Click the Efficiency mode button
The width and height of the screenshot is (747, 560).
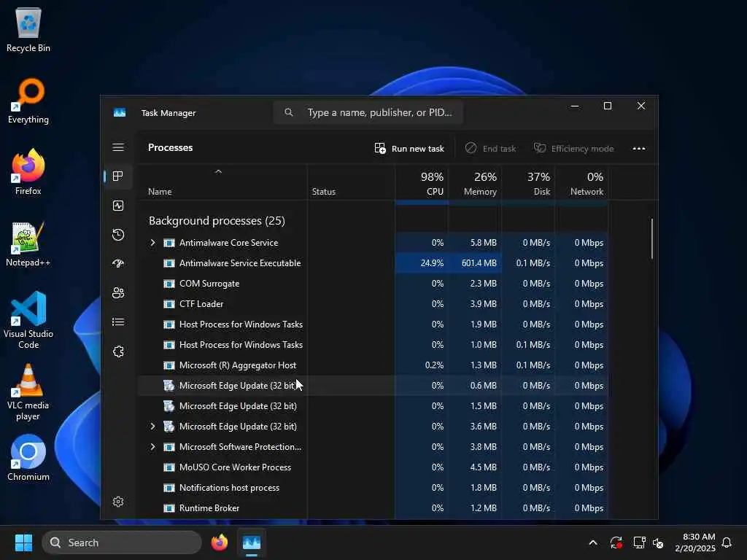point(573,149)
